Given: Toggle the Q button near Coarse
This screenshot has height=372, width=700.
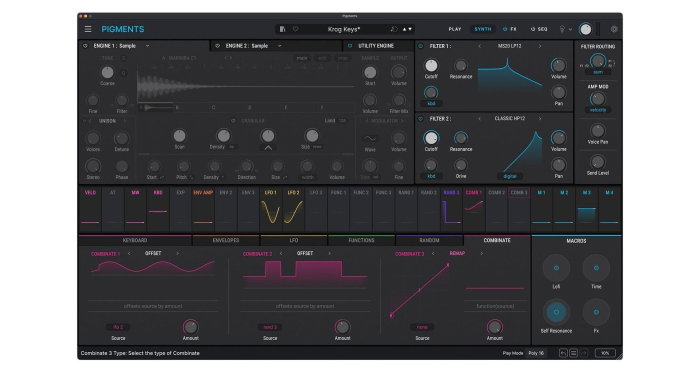Looking at the screenshot, I should [124, 73].
